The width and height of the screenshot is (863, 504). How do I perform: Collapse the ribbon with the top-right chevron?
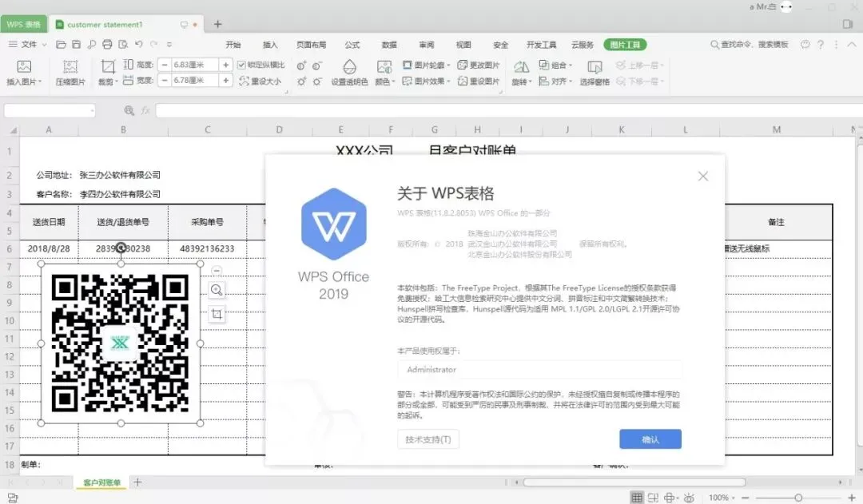coord(852,45)
